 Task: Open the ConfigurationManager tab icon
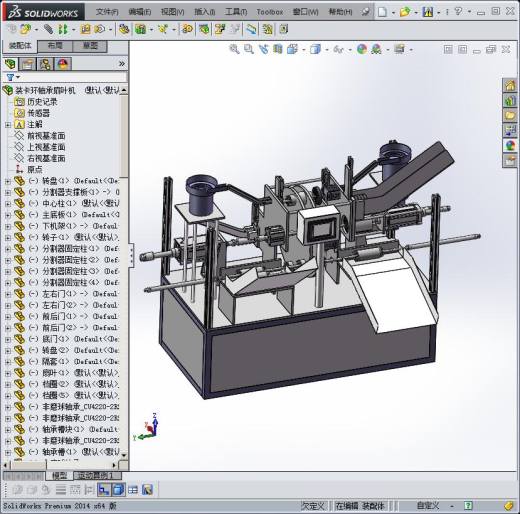(x=45, y=64)
